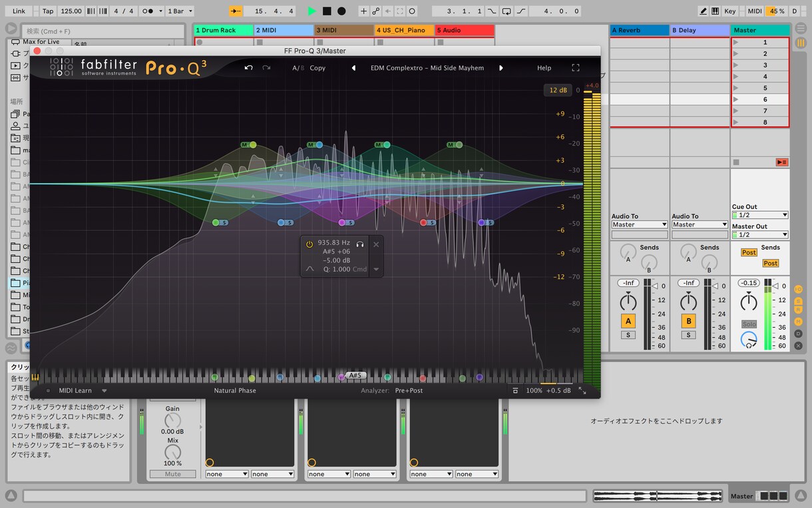Enter Pro-Q 3 full screen mode
Screen dimensions: 812x508
(x=576, y=68)
